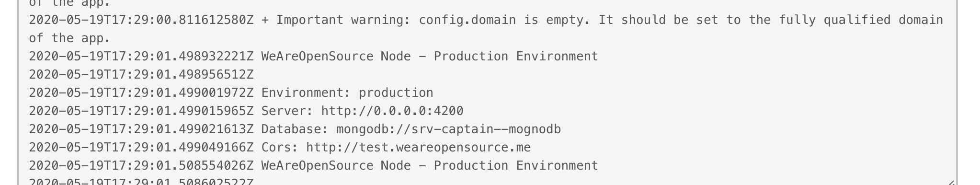Click the words 'fully qualified domain'
The image size is (980, 185).
click(861, 20)
